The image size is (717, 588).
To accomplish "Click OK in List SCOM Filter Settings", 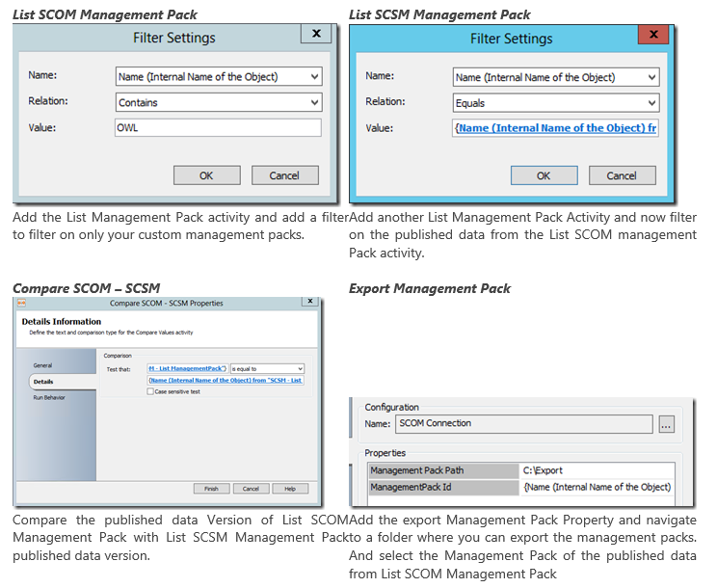I will point(206,175).
